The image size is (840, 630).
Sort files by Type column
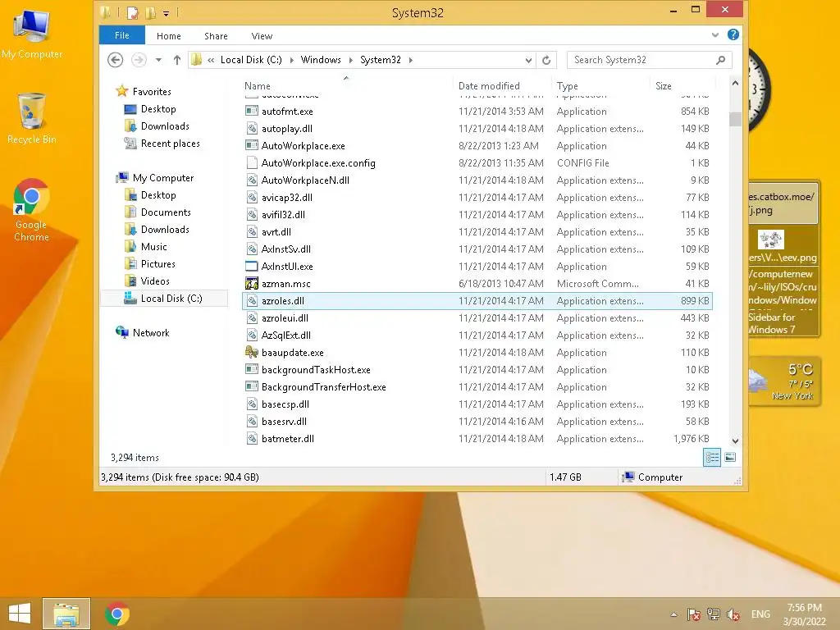pos(568,85)
